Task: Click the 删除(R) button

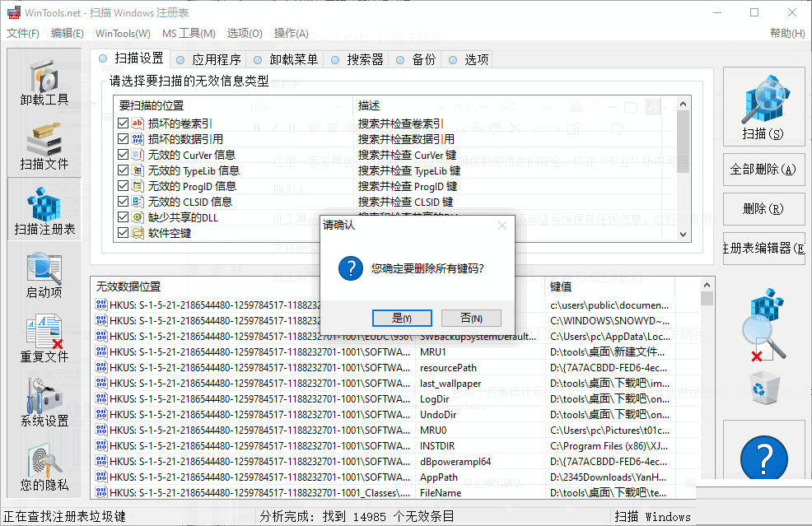Action: click(764, 208)
